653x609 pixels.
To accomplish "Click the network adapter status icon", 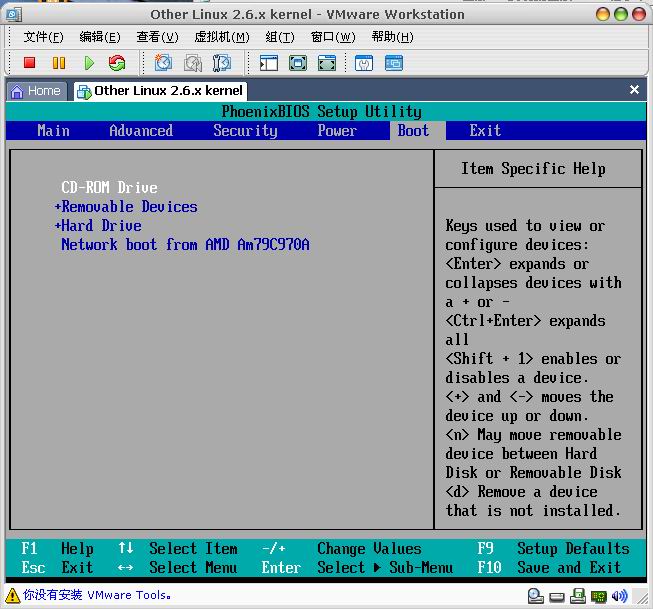I will [x=598, y=597].
